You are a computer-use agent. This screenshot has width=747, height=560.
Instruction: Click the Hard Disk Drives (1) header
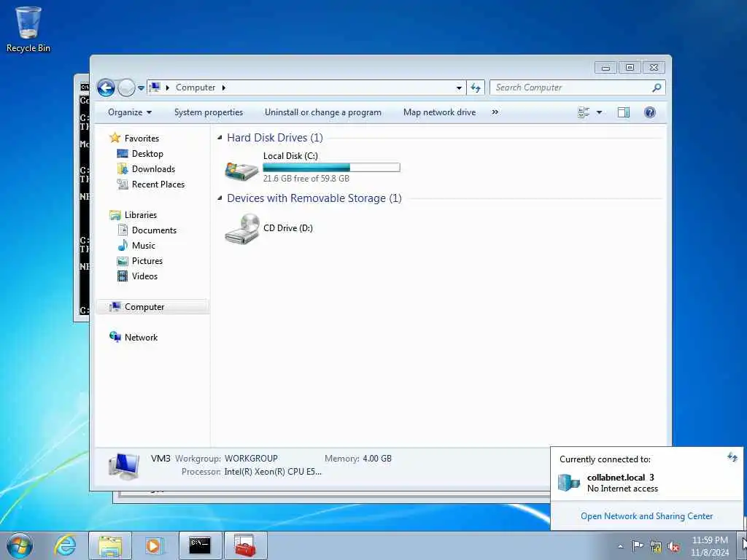point(275,138)
